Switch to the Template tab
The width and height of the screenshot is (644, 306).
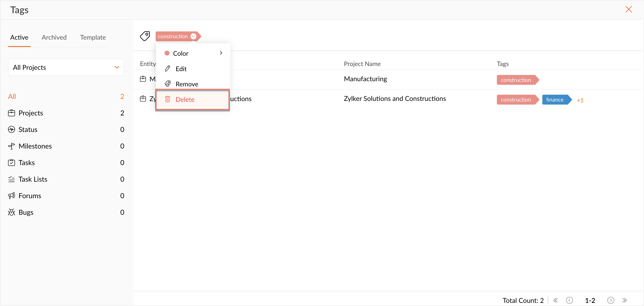coord(93,37)
